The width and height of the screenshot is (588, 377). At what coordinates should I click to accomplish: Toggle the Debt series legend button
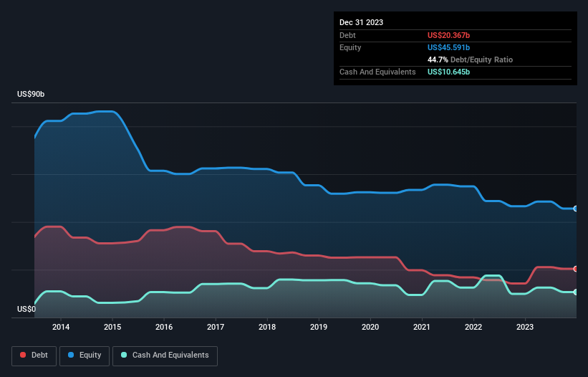(34, 355)
